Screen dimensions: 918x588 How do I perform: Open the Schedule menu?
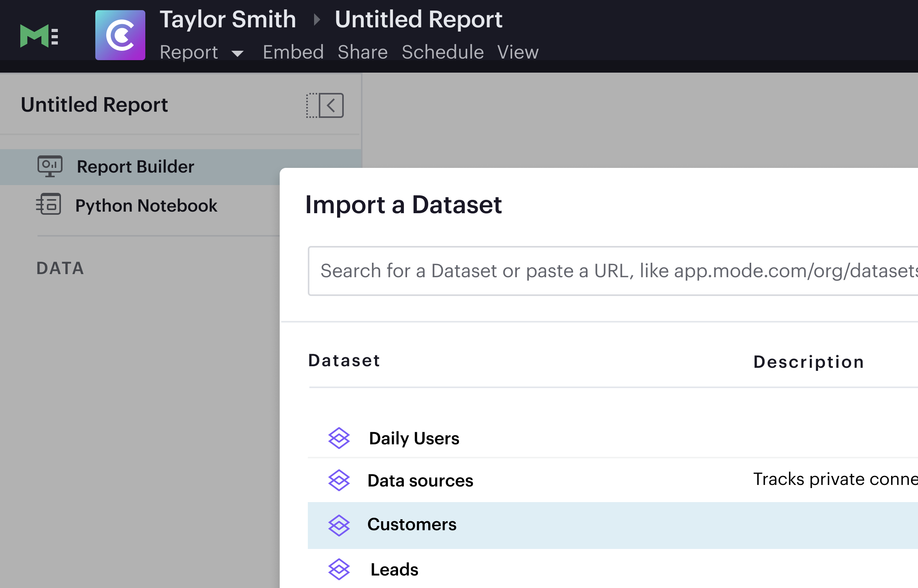click(x=443, y=52)
